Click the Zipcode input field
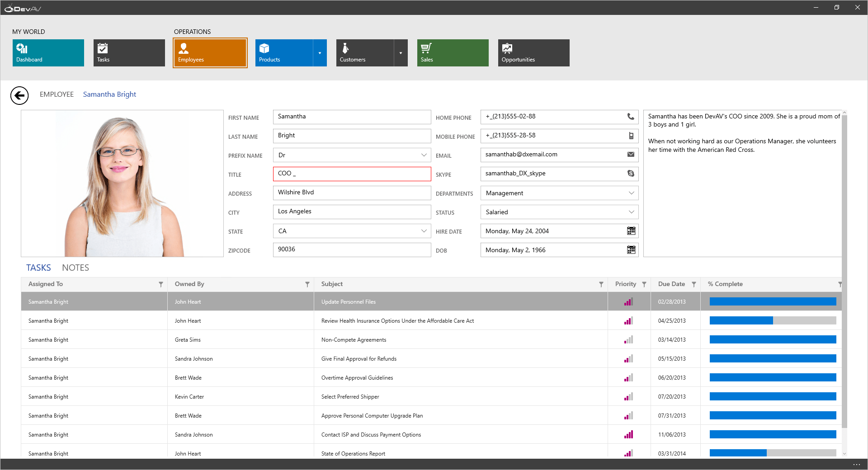This screenshot has height=470, width=868. (352, 250)
